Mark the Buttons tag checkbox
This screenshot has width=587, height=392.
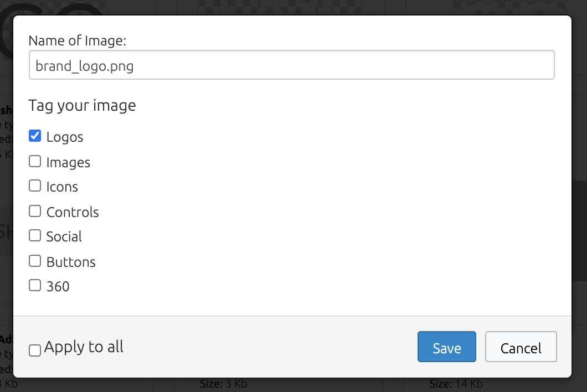click(35, 261)
